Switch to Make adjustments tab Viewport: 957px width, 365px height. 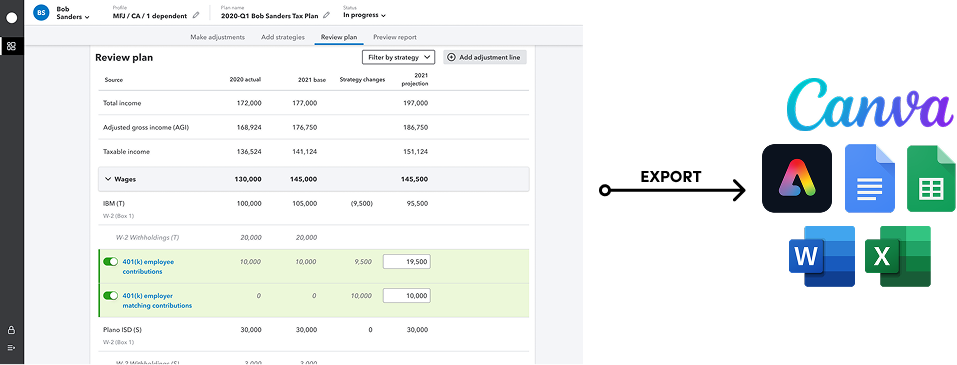pos(217,37)
